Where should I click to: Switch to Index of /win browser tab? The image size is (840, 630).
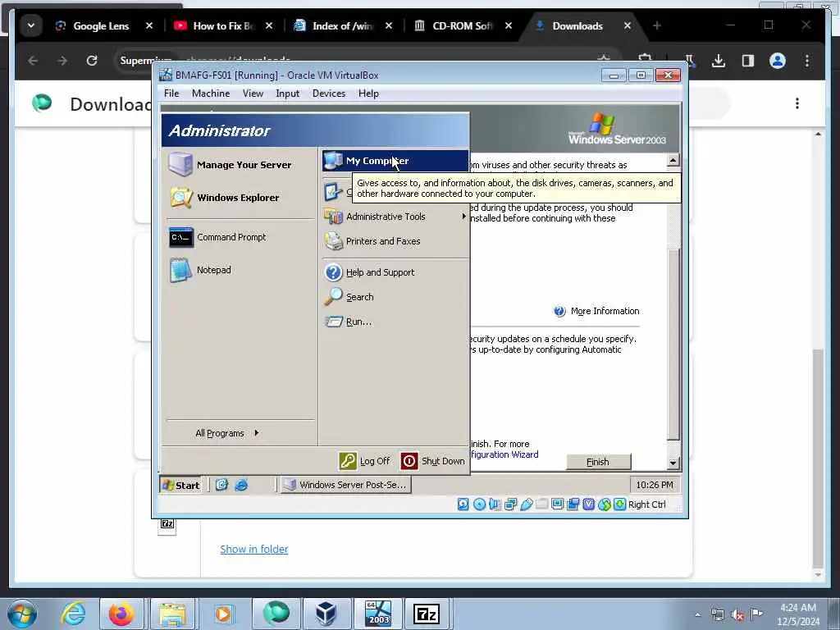pyautogui.click(x=343, y=25)
